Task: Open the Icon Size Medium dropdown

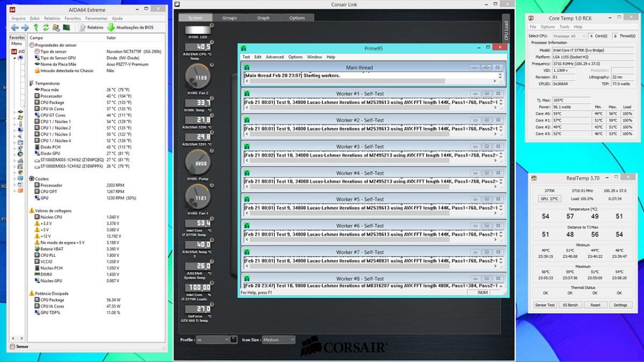Action: [x=279, y=339]
